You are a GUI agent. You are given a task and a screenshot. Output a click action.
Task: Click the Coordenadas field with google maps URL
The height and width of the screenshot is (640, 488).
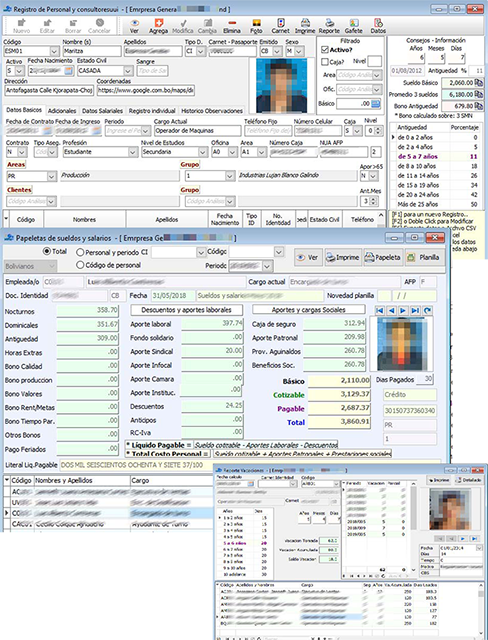click(x=146, y=90)
